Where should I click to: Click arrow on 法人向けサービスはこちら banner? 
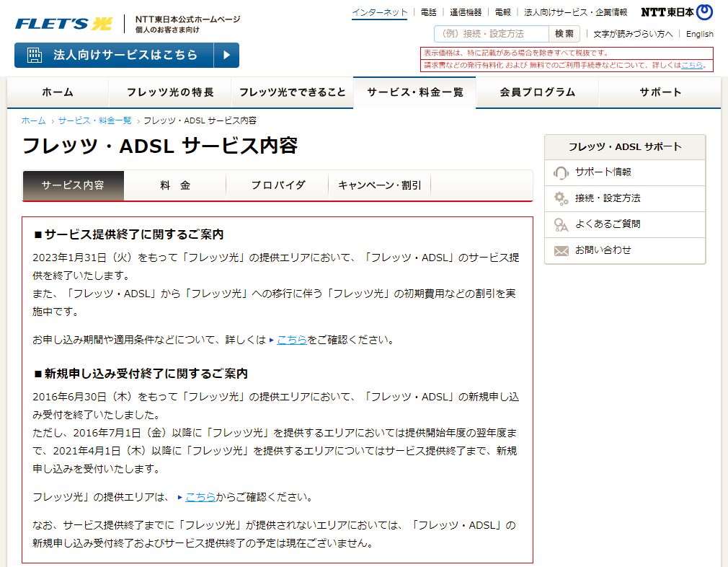pyautogui.click(x=226, y=55)
